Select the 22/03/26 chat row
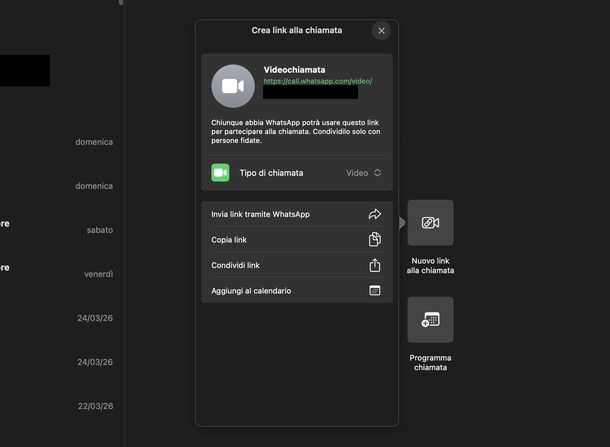The image size is (610, 447). (x=95, y=406)
